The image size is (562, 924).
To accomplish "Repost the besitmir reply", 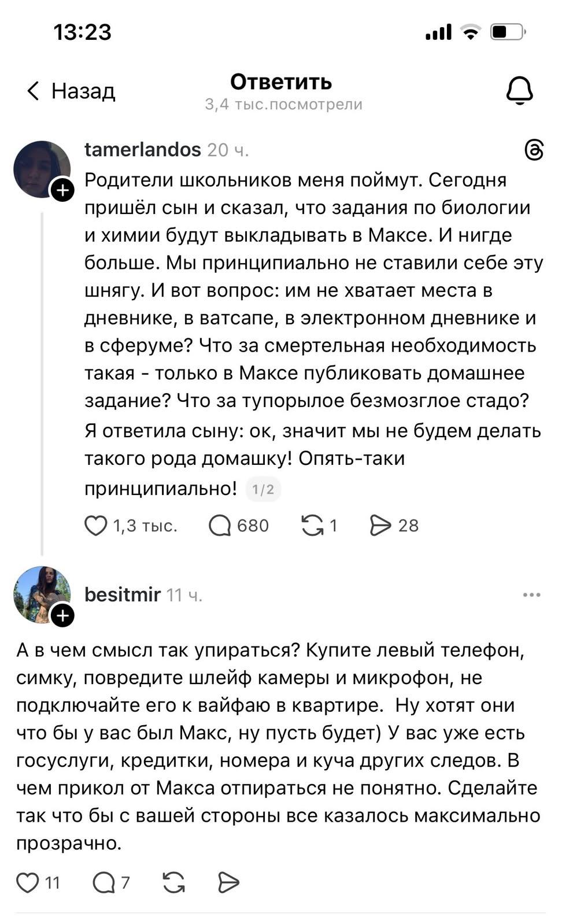I will coord(174,882).
